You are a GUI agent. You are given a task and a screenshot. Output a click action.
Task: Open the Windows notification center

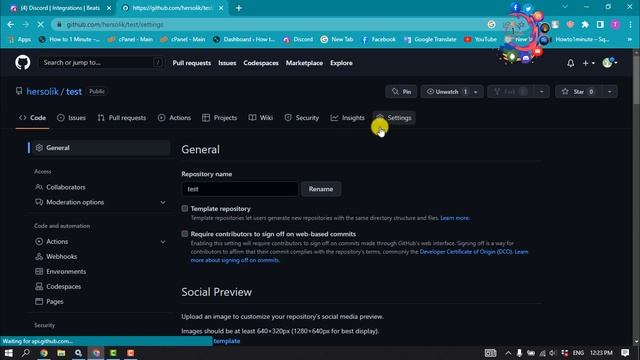pyautogui.click(x=625, y=353)
